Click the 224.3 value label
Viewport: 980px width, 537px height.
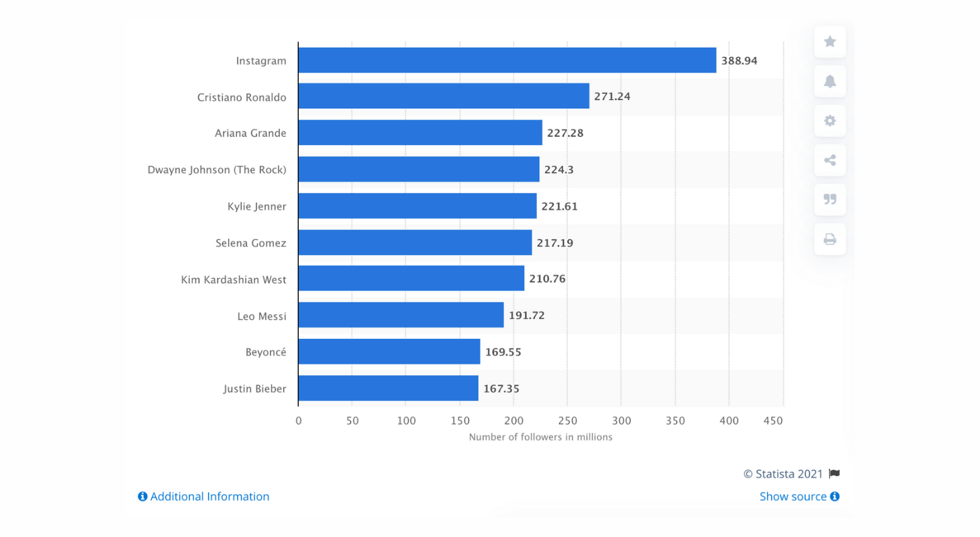point(559,169)
